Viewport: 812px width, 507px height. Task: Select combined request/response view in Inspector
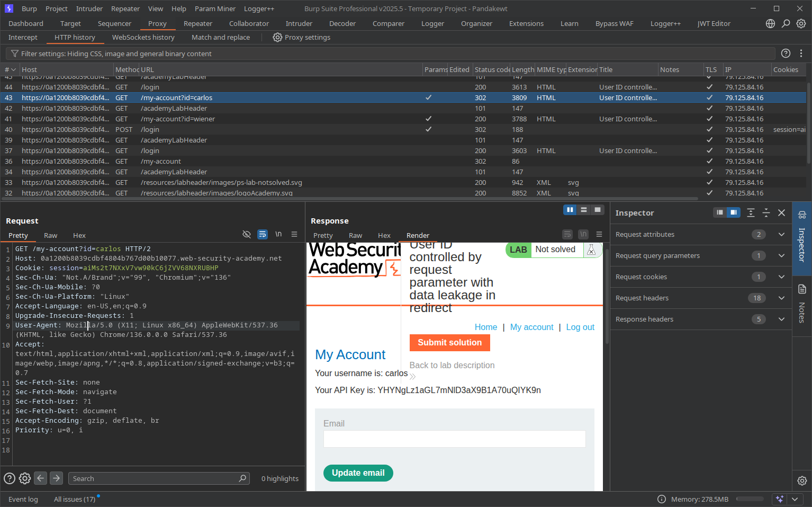[x=734, y=212]
